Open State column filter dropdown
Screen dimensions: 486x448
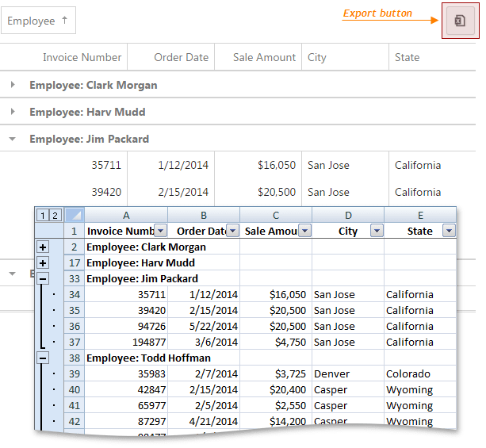(449, 231)
